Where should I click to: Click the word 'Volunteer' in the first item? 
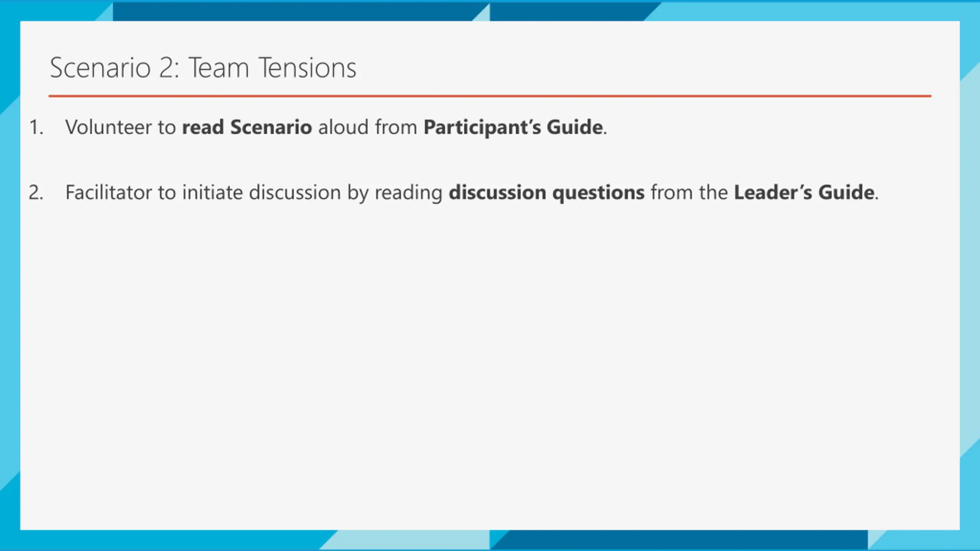pyautogui.click(x=108, y=127)
